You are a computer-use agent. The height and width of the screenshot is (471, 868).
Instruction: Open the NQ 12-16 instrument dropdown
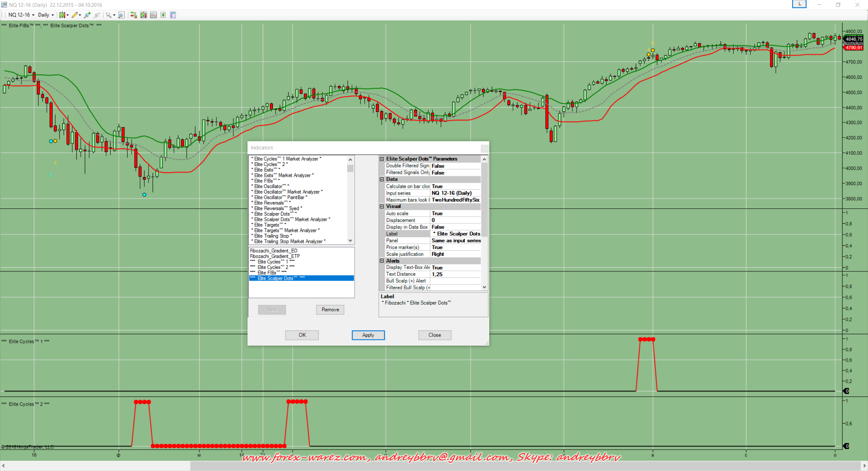point(21,15)
